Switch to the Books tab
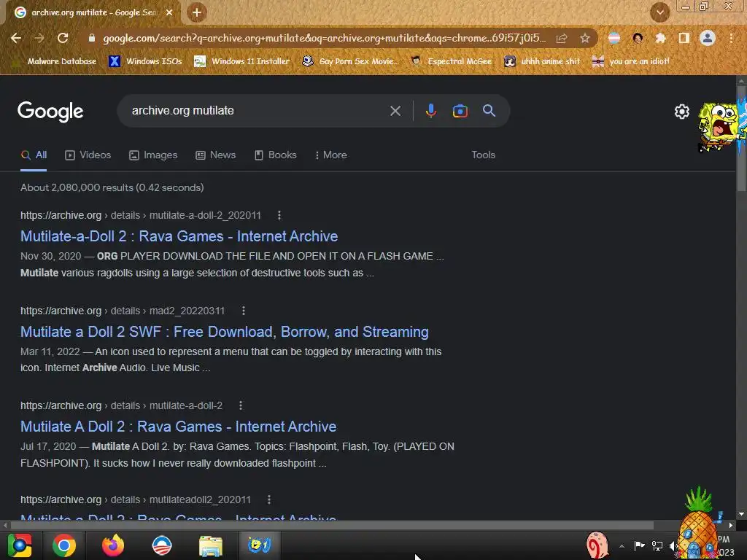This screenshot has width=747, height=560. click(276, 155)
